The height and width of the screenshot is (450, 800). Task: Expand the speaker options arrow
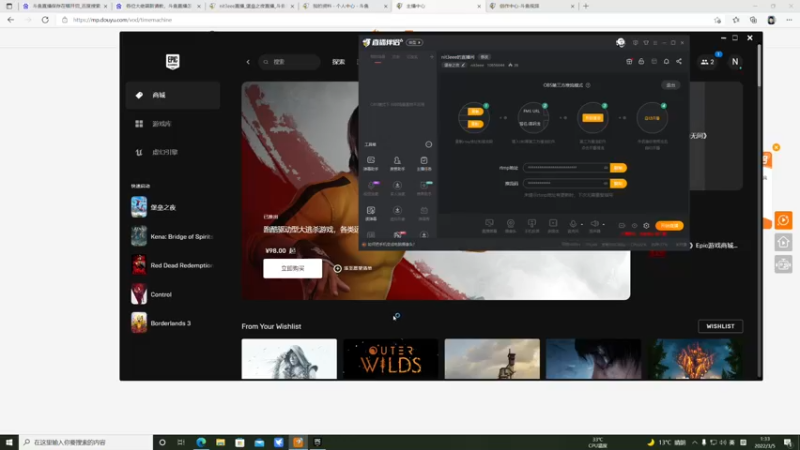tap(603, 224)
